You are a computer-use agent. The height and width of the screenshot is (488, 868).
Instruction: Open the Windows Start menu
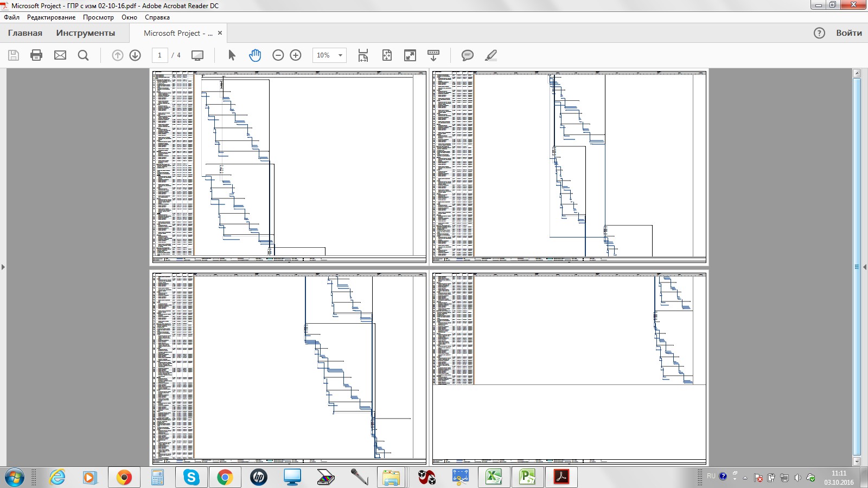(14, 477)
